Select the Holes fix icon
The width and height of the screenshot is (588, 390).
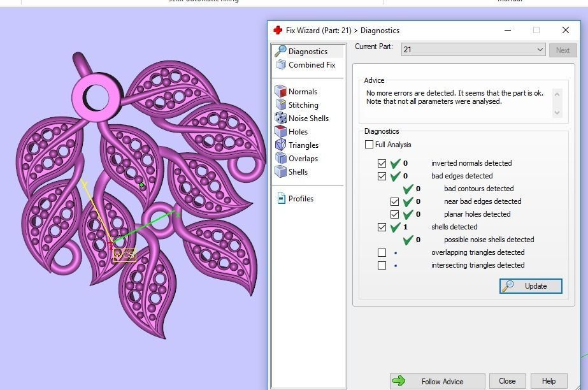280,132
